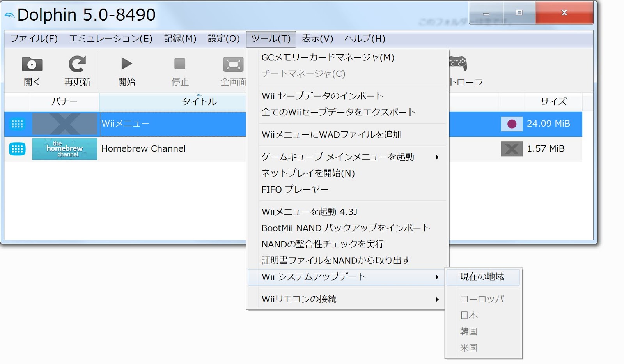This screenshot has width=624, height=364.
Task: Open the Controller settings gamepad icon
Action: click(x=458, y=63)
